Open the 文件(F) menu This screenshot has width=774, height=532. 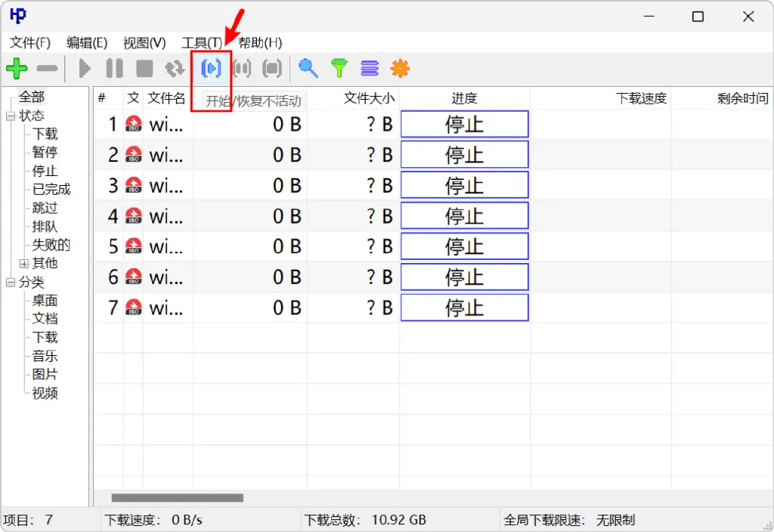pos(29,43)
